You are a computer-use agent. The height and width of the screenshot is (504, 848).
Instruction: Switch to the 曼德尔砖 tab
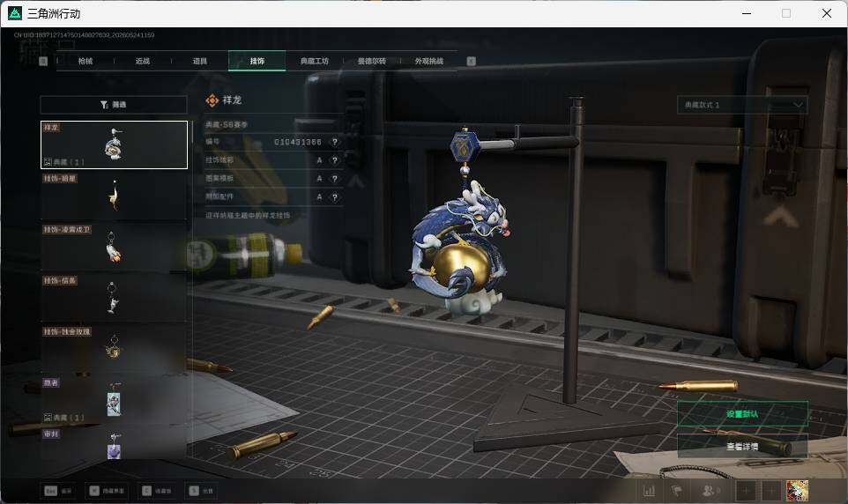pyautogui.click(x=372, y=61)
